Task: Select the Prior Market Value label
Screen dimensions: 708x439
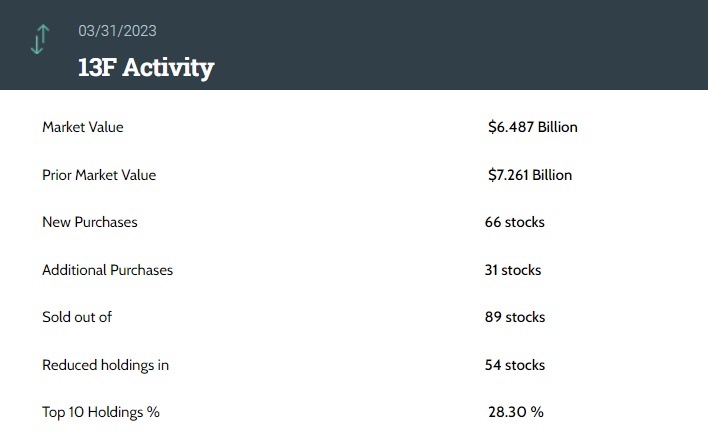Action: (x=99, y=175)
